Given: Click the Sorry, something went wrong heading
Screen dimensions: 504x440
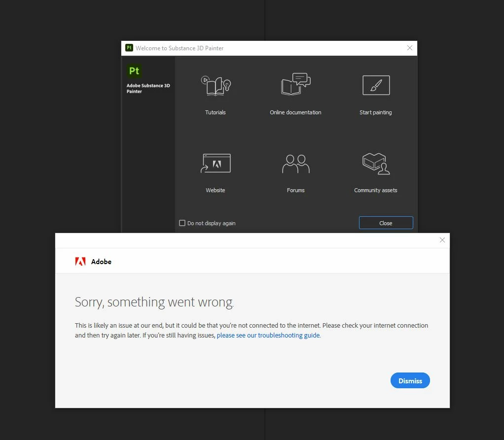Looking at the screenshot, I should click(x=154, y=302).
